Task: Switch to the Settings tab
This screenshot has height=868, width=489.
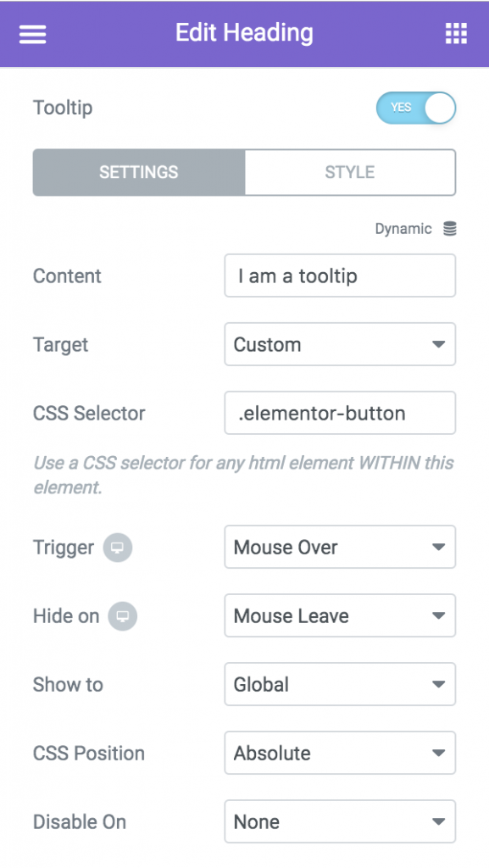Action: pos(139,172)
